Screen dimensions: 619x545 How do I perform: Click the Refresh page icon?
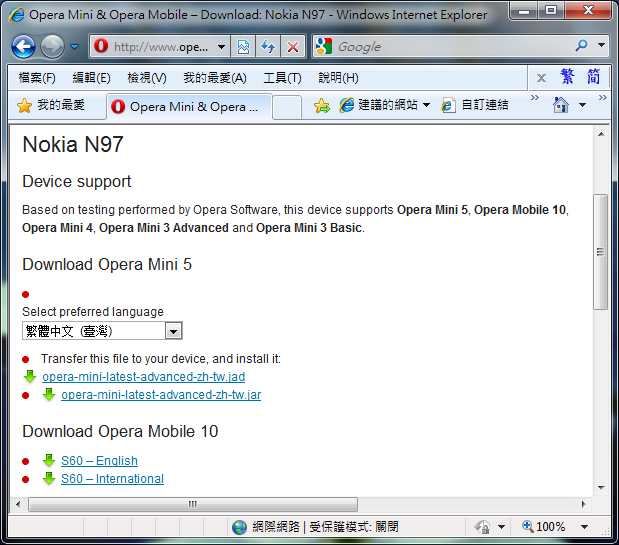268,47
